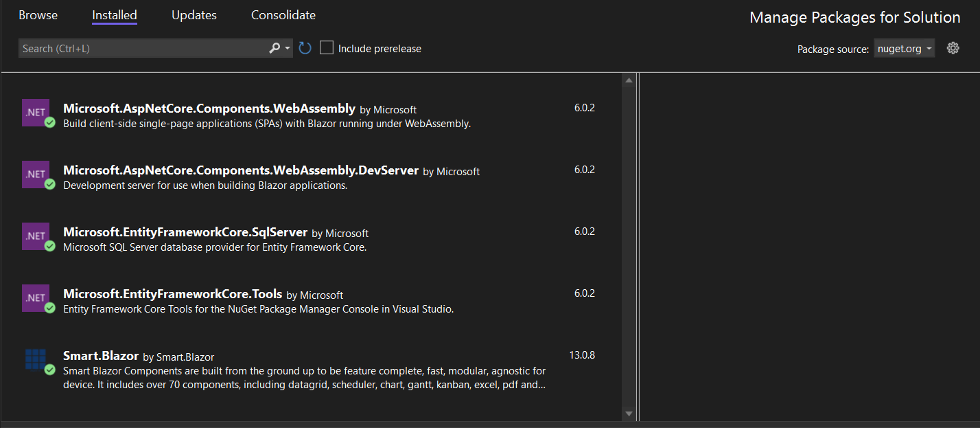Click scrollbar down arrow in package list

tap(629, 414)
